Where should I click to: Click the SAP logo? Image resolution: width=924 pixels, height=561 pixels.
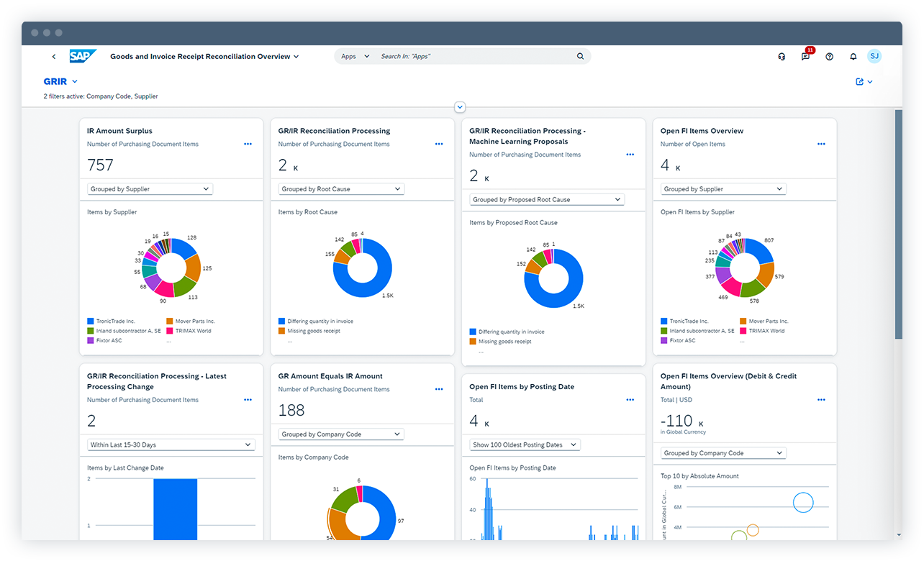point(83,56)
